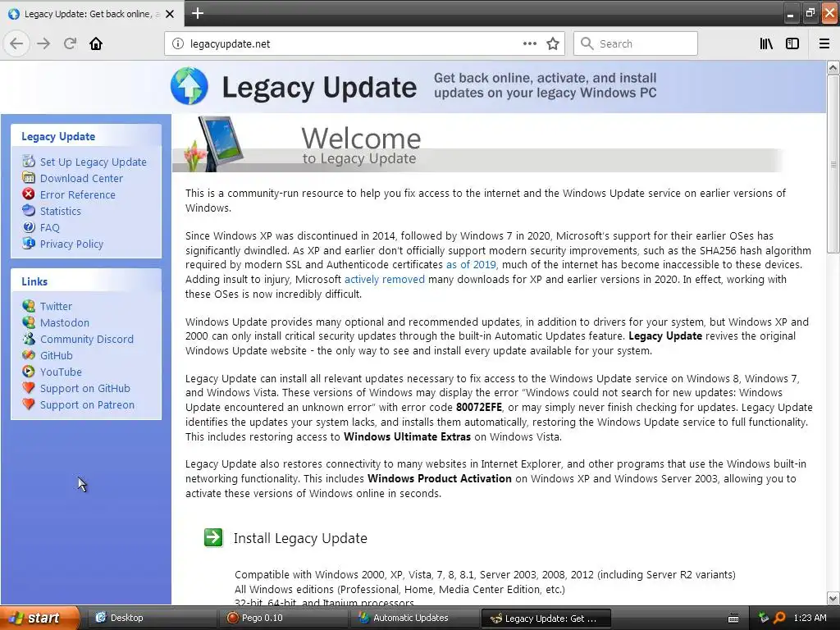Switch to Automatic Updates taskbar item
Screen dimensions: 840x630
click(x=415, y=618)
